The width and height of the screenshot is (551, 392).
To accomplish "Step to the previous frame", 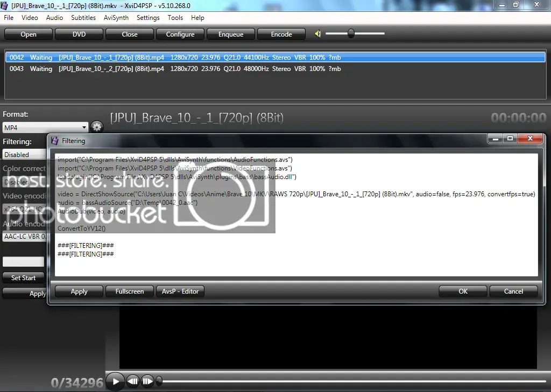I will 133,381.
